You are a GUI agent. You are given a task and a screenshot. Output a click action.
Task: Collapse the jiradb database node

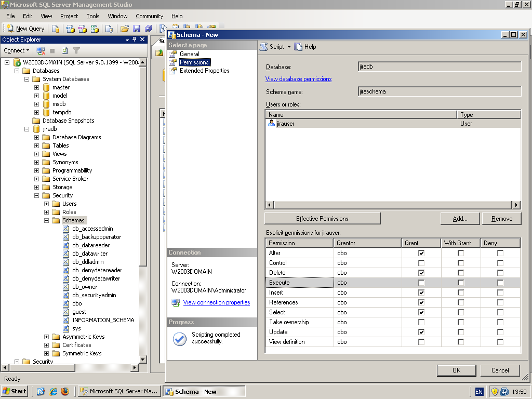point(27,129)
